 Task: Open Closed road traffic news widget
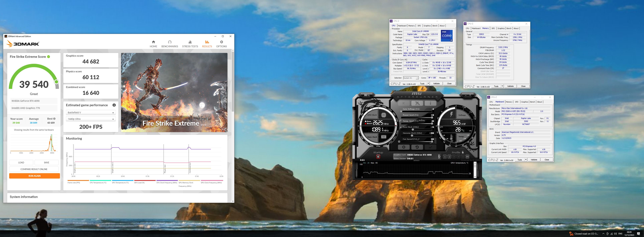(x=584, y=234)
